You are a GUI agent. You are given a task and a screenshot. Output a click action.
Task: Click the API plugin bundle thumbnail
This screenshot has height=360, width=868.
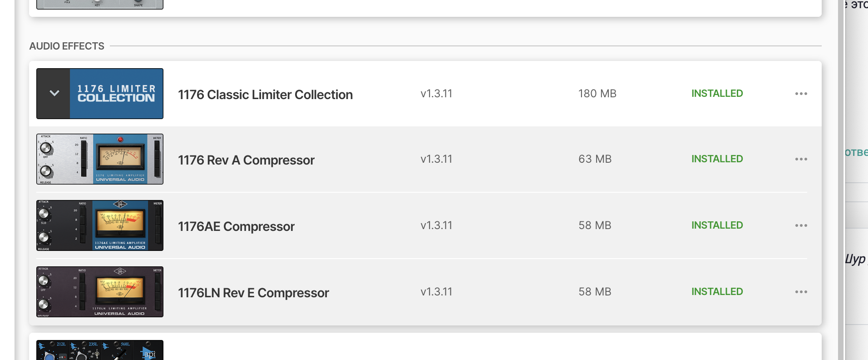pos(100,350)
